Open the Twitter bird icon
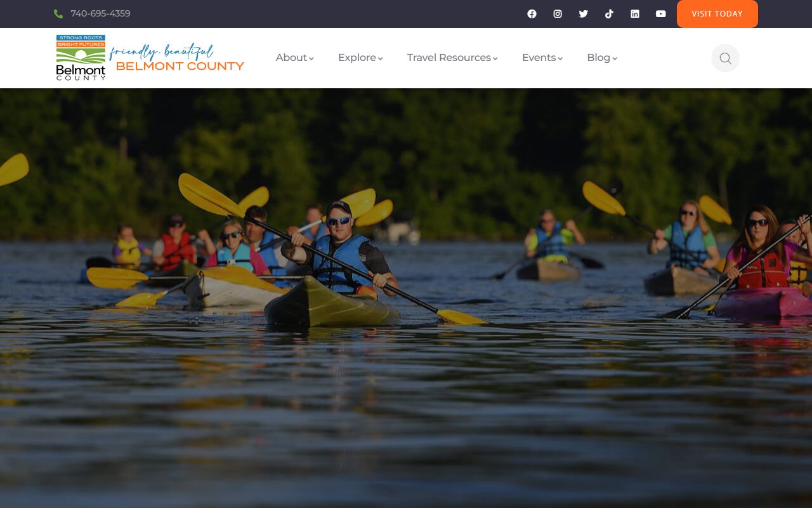The width and height of the screenshot is (812, 508). 584,14
